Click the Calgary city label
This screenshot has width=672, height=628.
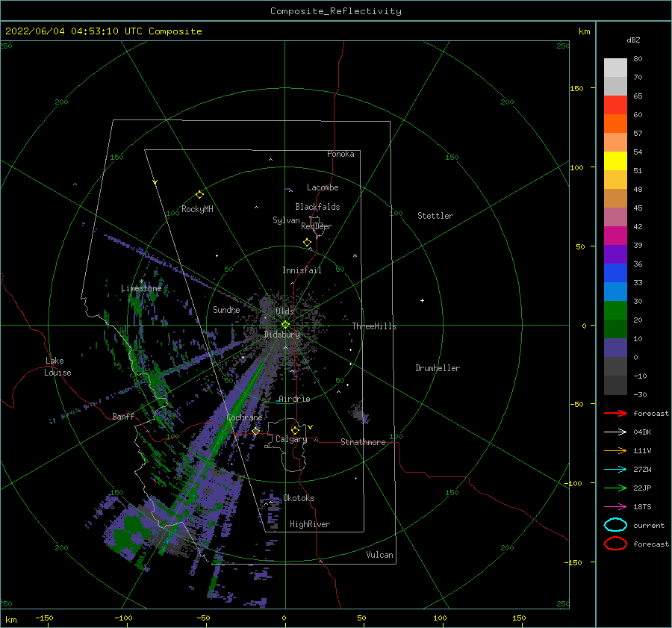click(291, 439)
